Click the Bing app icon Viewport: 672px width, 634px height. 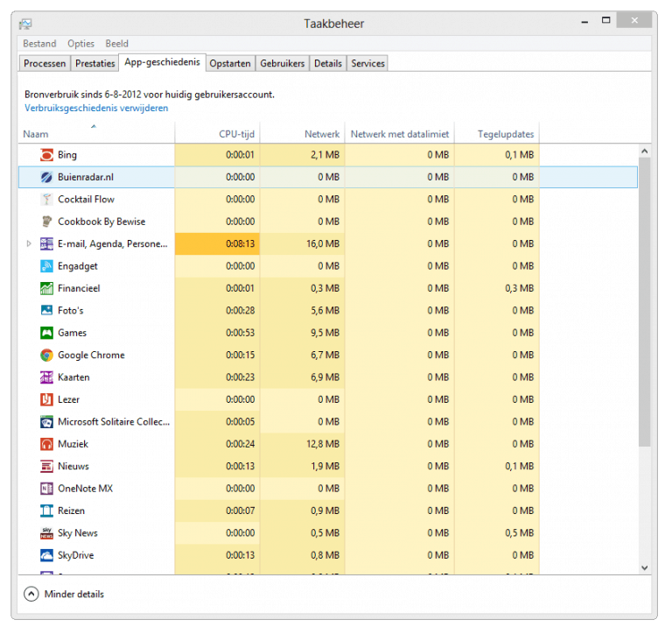coord(46,155)
